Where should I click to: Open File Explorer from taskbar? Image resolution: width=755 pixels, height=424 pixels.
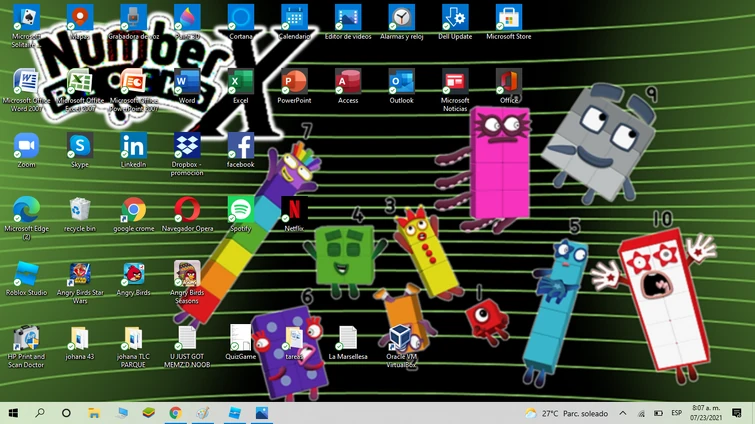coord(94,413)
